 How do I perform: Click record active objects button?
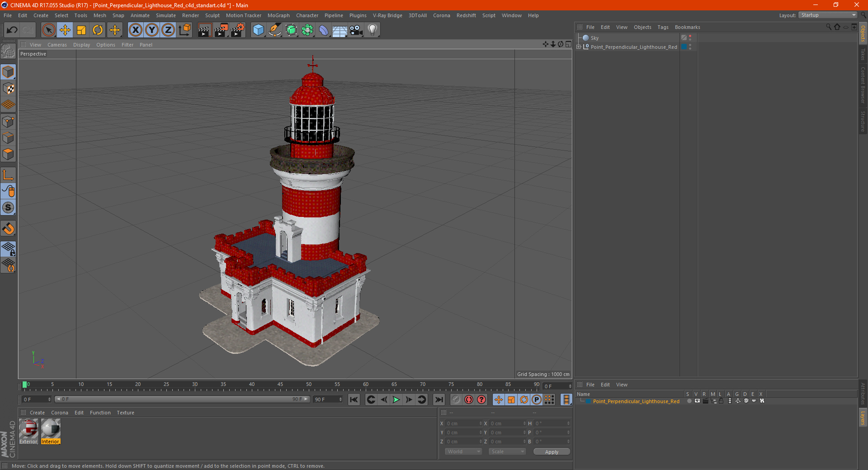(456, 399)
